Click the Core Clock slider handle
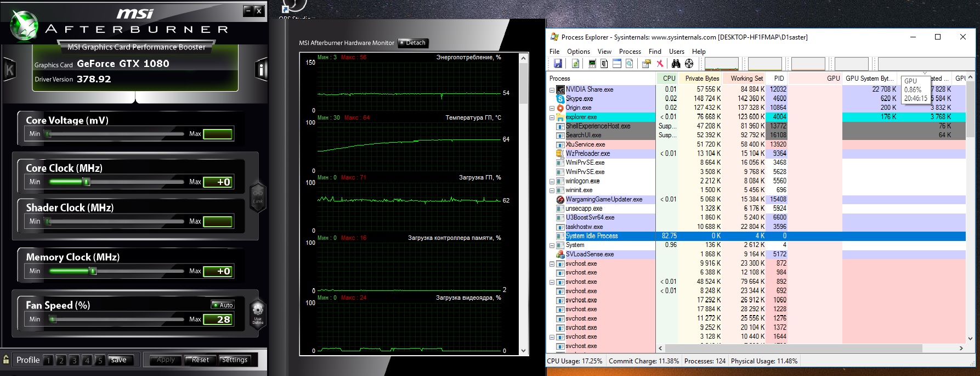980x376 pixels. point(87,182)
